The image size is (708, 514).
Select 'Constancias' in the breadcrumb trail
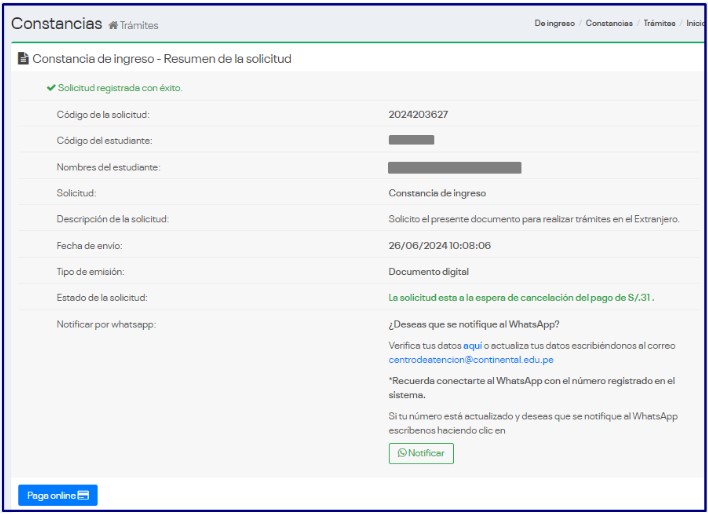(608, 24)
